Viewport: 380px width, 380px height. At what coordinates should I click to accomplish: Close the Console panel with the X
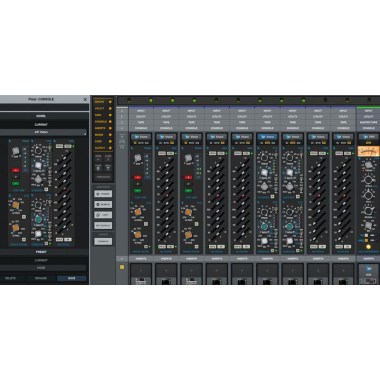tap(85, 99)
